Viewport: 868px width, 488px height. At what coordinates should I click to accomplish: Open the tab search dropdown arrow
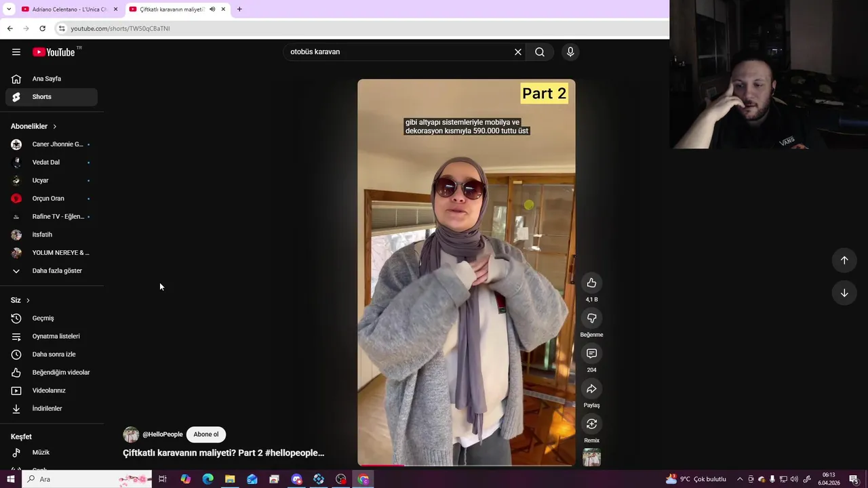pyautogui.click(x=9, y=9)
